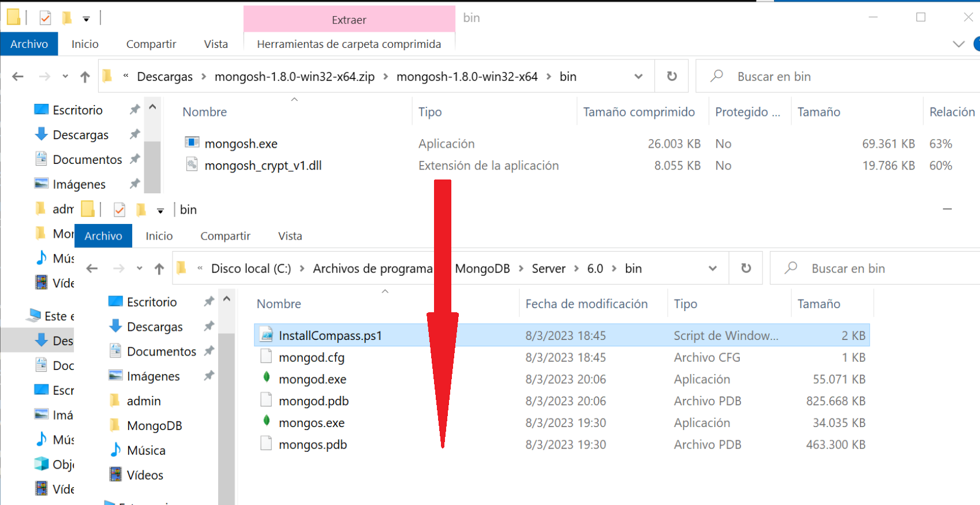Sort by Fecha de modificación column

pos(586,304)
